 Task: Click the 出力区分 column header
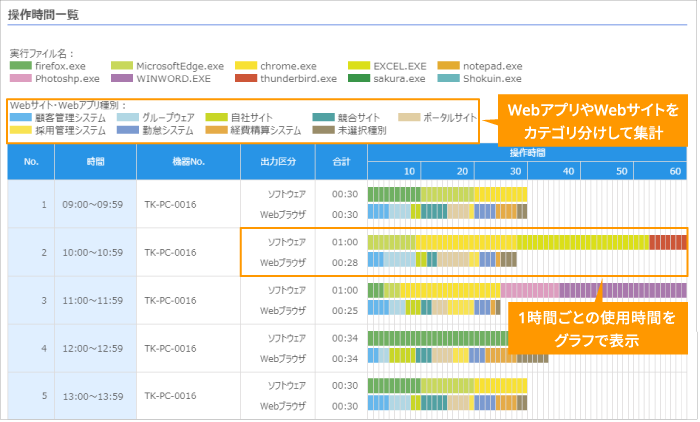click(278, 162)
